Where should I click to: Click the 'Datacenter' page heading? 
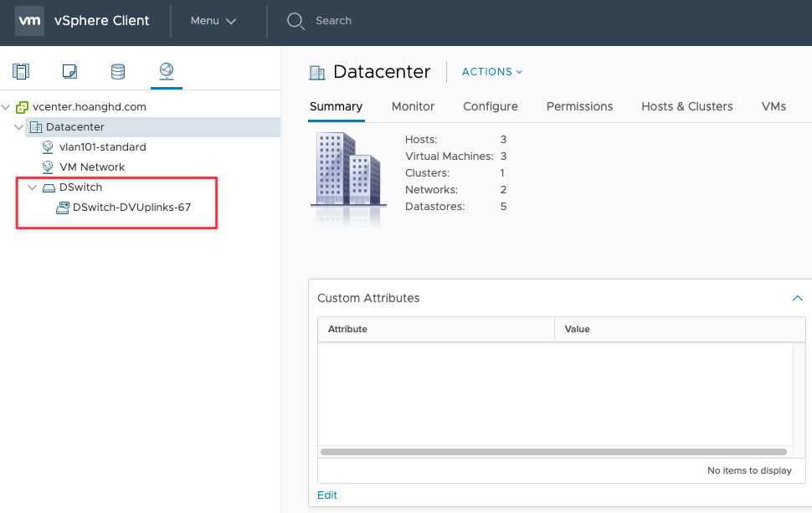point(382,72)
